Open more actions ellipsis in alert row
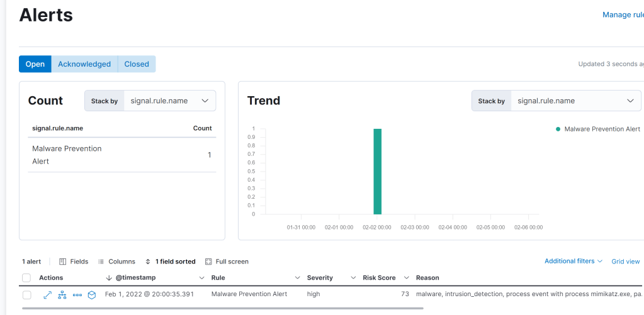Image resolution: width=644 pixels, height=315 pixels. pyautogui.click(x=77, y=294)
